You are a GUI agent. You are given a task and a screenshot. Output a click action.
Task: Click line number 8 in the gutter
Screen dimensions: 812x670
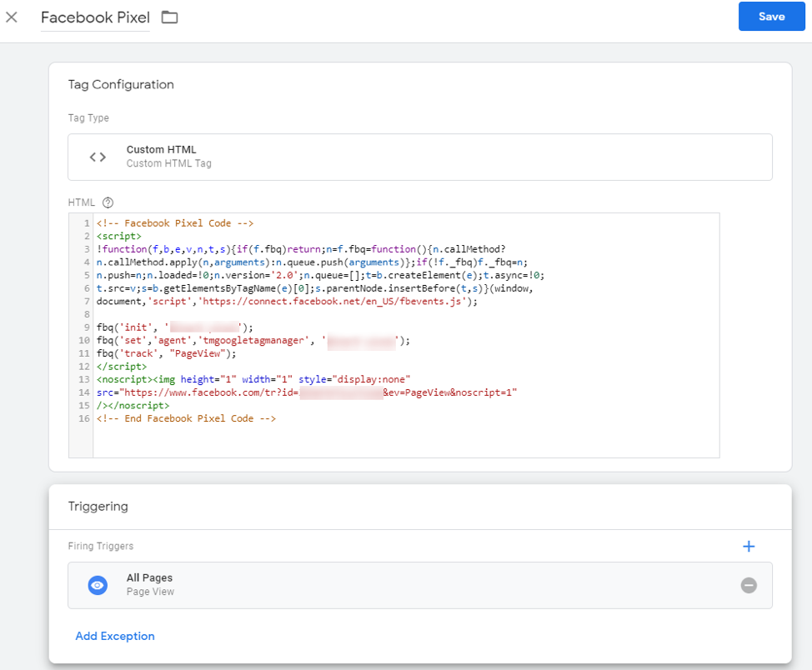[x=87, y=314]
